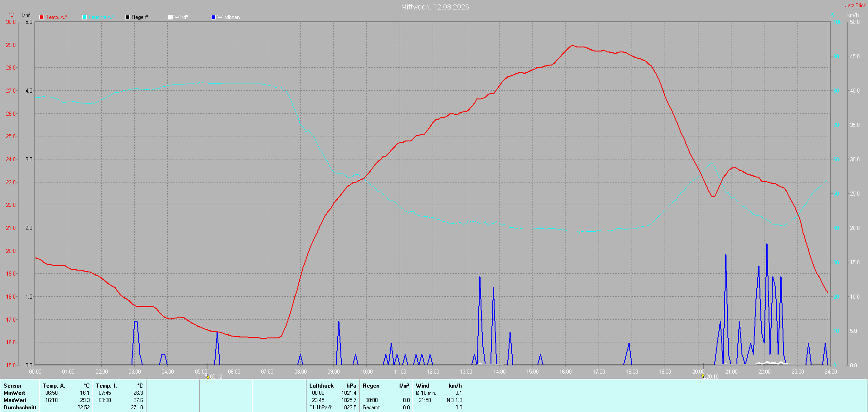This screenshot has width=868, height=412.
Task: Select the Windböen legend label
Action: pos(229,17)
